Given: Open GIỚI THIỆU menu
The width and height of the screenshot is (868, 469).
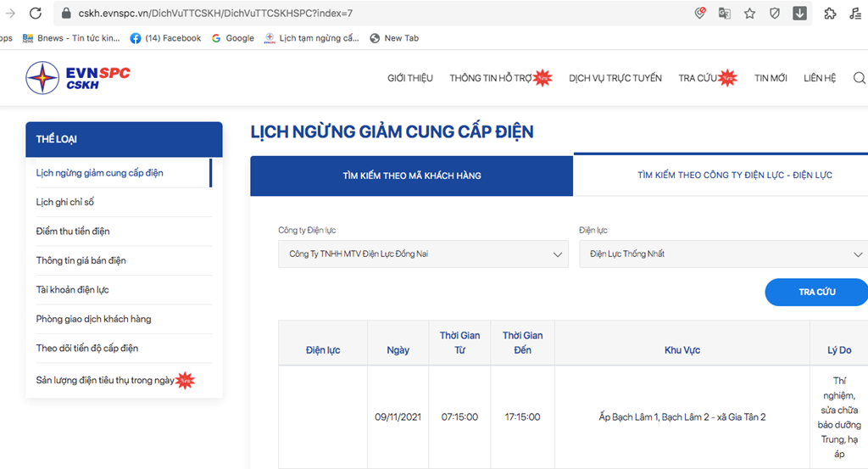Looking at the screenshot, I should tap(410, 78).
